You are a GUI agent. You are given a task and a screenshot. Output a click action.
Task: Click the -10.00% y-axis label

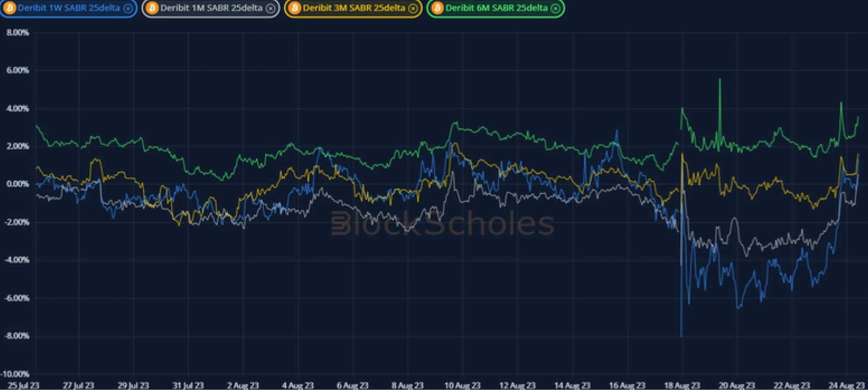pos(15,374)
